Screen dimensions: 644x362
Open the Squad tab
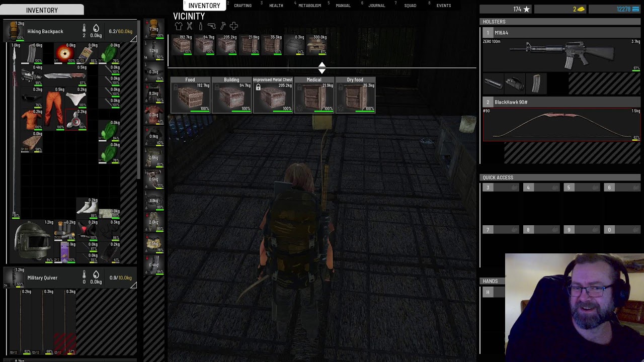pyautogui.click(x=410, y=6)
